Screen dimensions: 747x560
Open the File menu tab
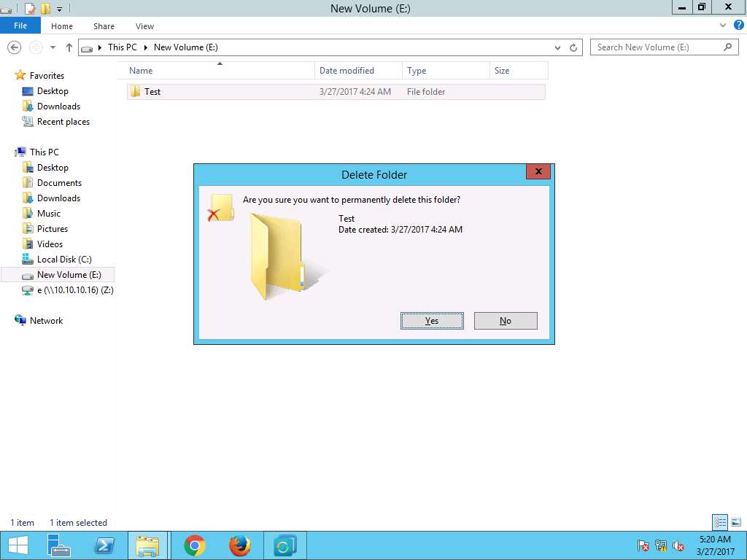20,26
